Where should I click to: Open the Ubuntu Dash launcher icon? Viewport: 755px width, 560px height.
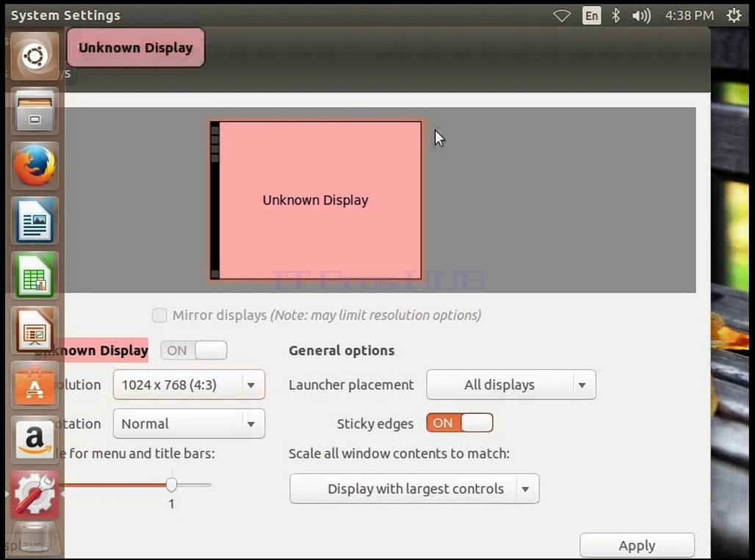coord(35,57)
